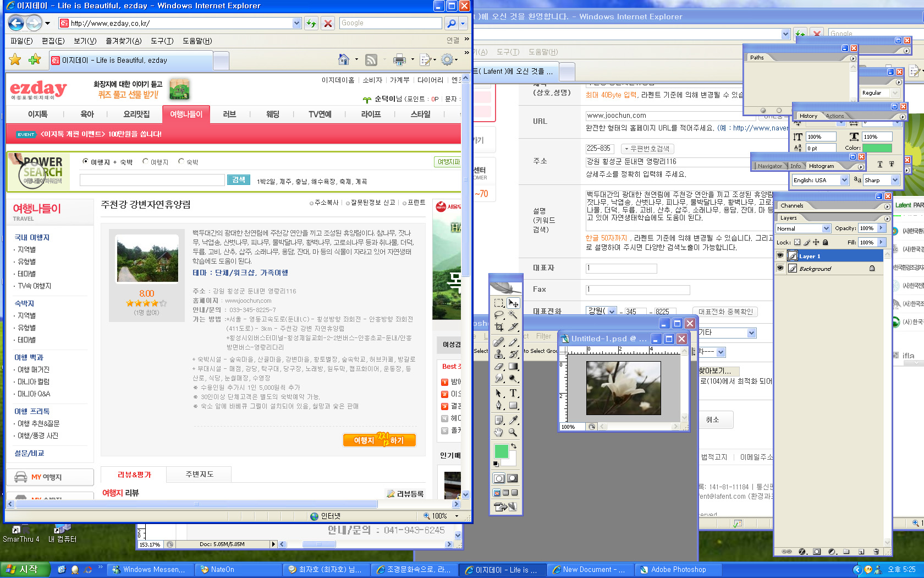Select the '여행지 + 숙박' radio button
924x578 pixels.
(85, 161)
